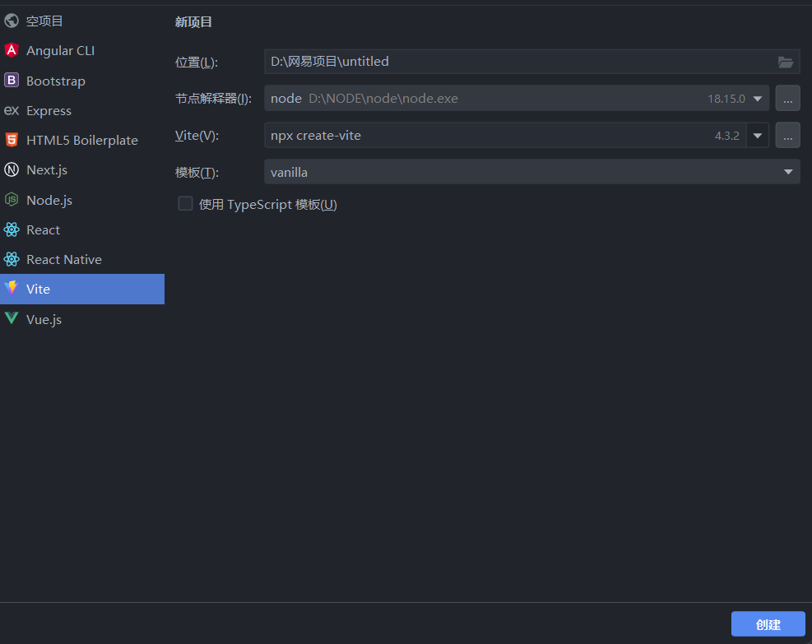The height and width of the screenshot is (644, 812).
Task: Click the 创建 button
Action: coord(768,623)
